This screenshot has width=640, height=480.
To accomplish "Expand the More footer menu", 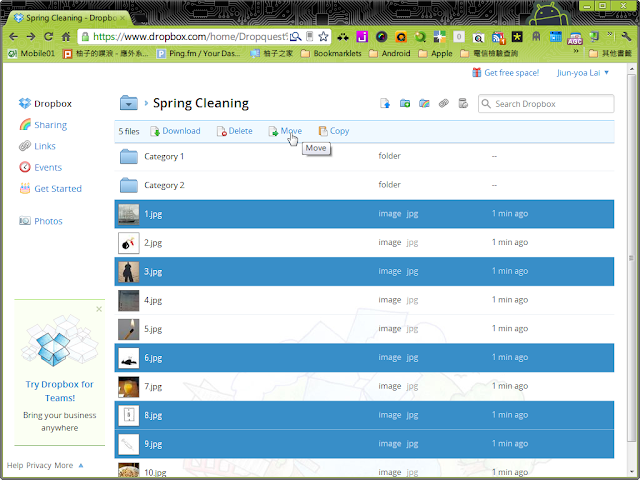I will coord(69,465).
